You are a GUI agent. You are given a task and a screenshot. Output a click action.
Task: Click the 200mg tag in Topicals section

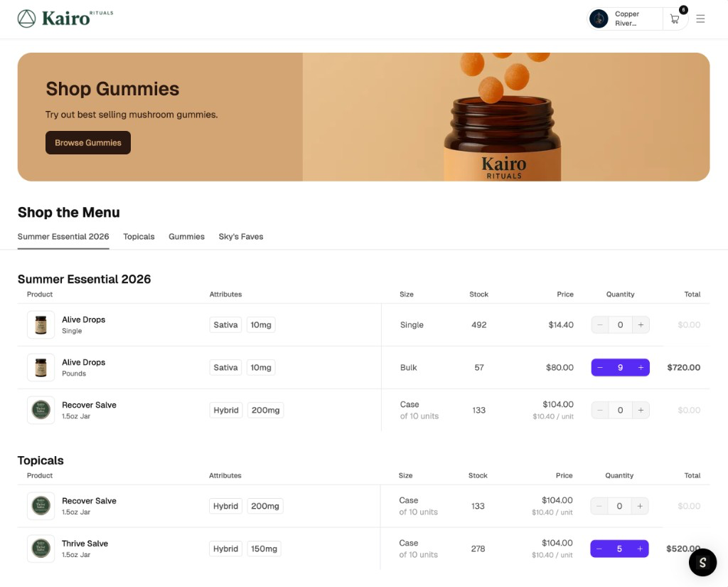click(265, 506)
